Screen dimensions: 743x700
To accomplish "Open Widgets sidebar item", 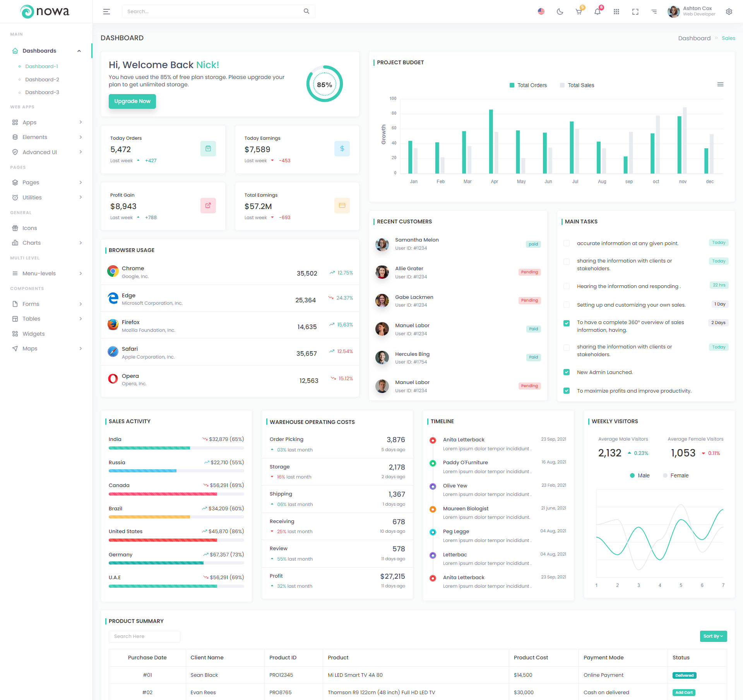I will 34,334.
